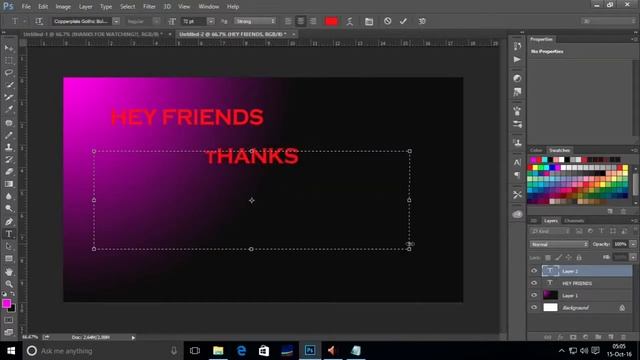Image resolution: width=640 pixels, height=360 pixels.
Task: Click the Background layer white thumbnail
Action: pos(550,307)
